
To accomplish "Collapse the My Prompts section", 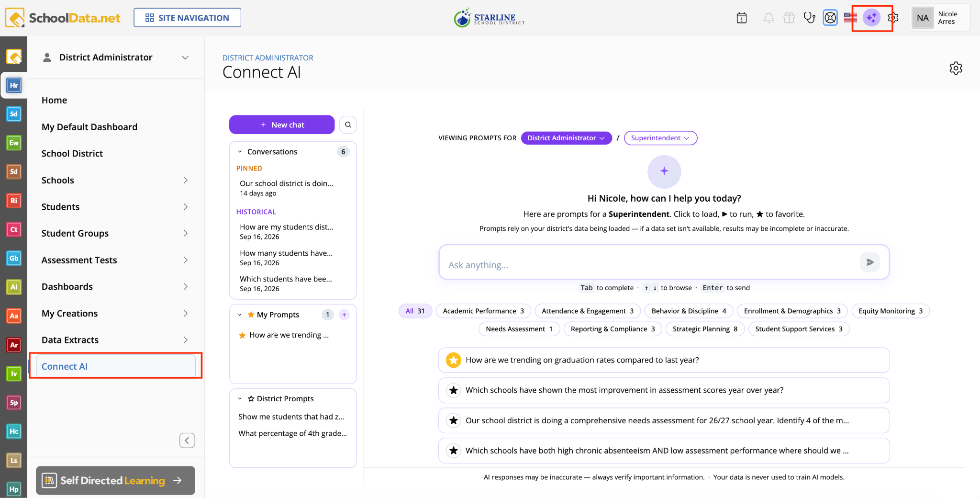I will [x=240, y=315].
